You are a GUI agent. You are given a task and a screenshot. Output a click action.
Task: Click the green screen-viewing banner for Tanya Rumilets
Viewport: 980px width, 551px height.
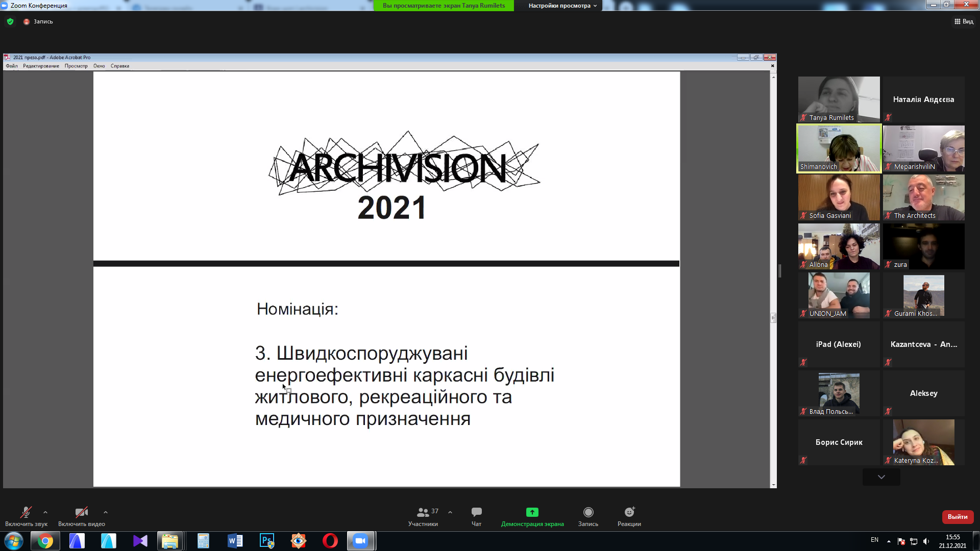pos(444,6)
